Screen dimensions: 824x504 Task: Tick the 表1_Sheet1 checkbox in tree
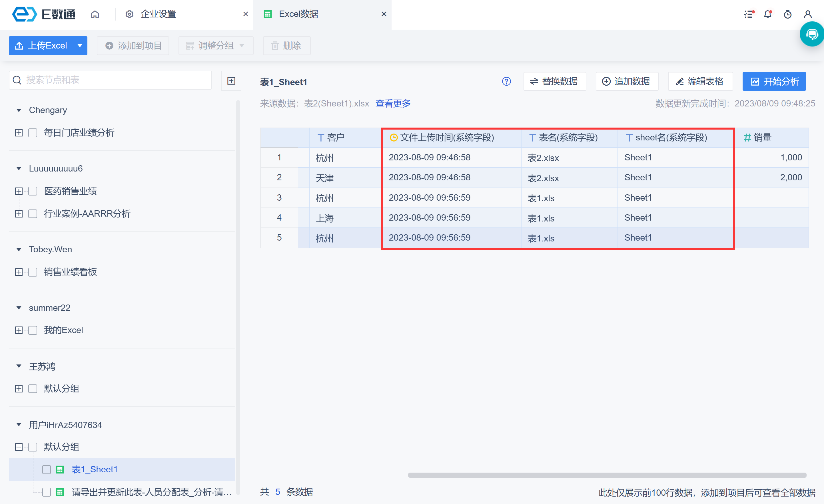point(47,469)
